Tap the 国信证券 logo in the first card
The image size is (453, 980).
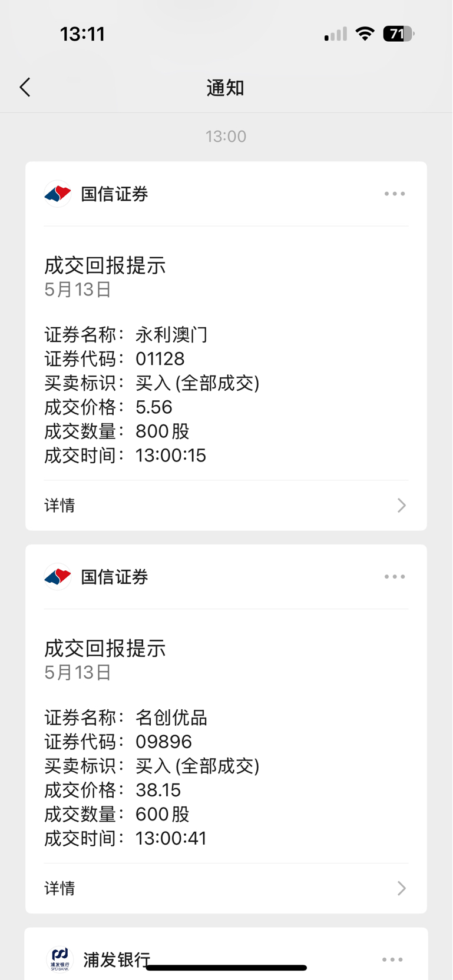pos(58,194)
